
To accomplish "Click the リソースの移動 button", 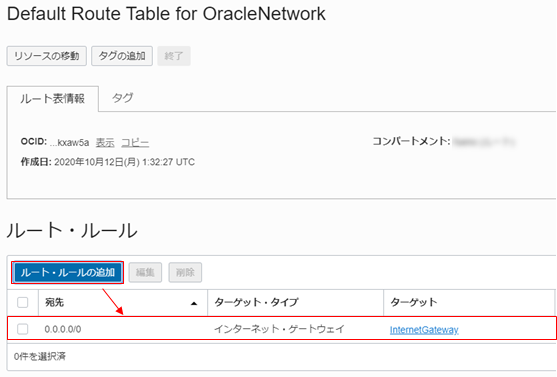I will [47, 56].
